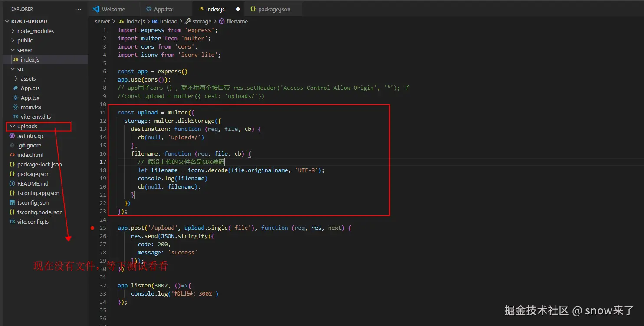The width and height of the screenshot is (644, 326).
Task: Click the upload breadcrumb segment
Action: click(x=169, y=21)
